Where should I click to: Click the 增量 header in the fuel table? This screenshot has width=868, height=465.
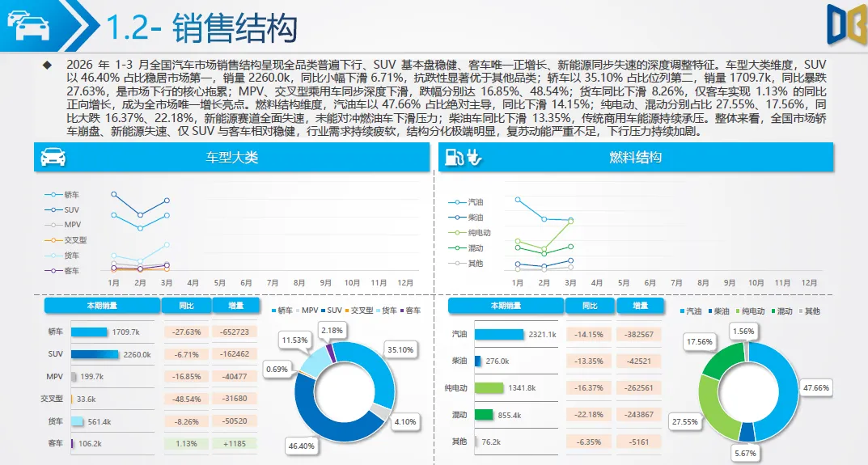[x=640, y=306]
